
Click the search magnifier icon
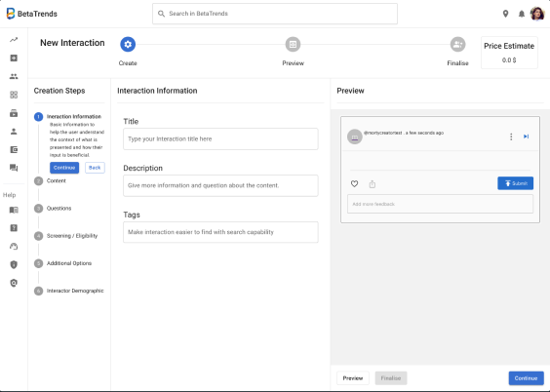pos(161,14)
